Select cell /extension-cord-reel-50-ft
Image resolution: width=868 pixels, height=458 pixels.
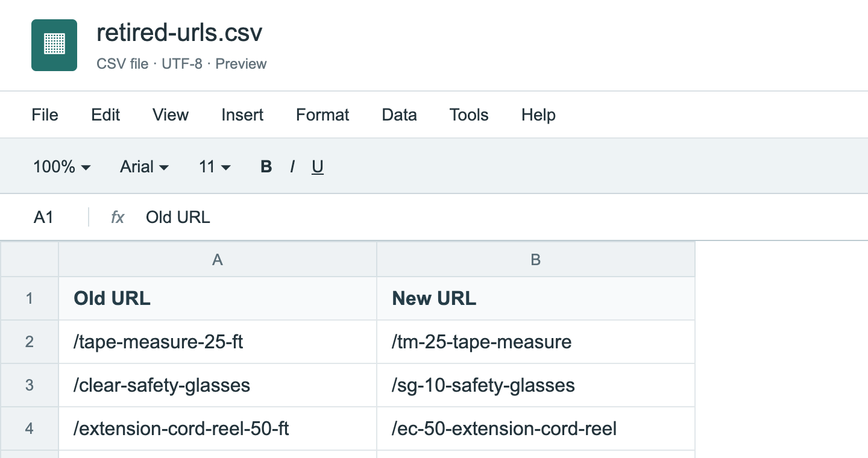tap(218, 428)
